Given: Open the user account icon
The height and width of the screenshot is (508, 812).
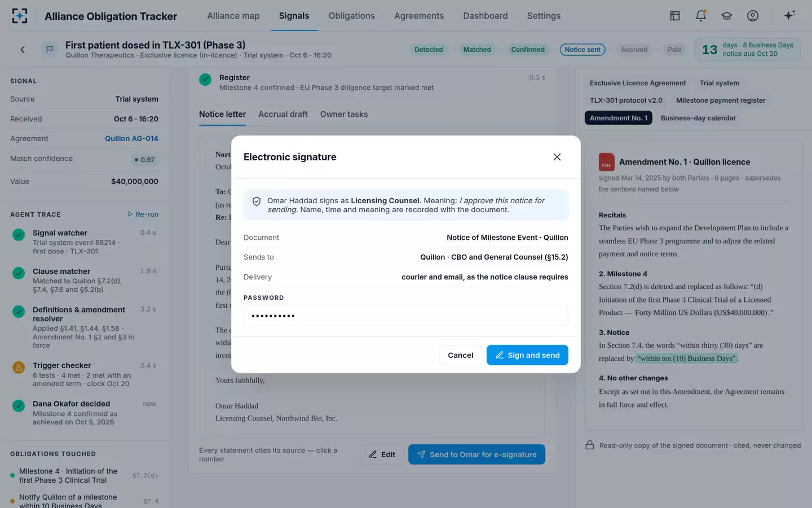Looking at the screenshot, I should (x=753, y=16).
